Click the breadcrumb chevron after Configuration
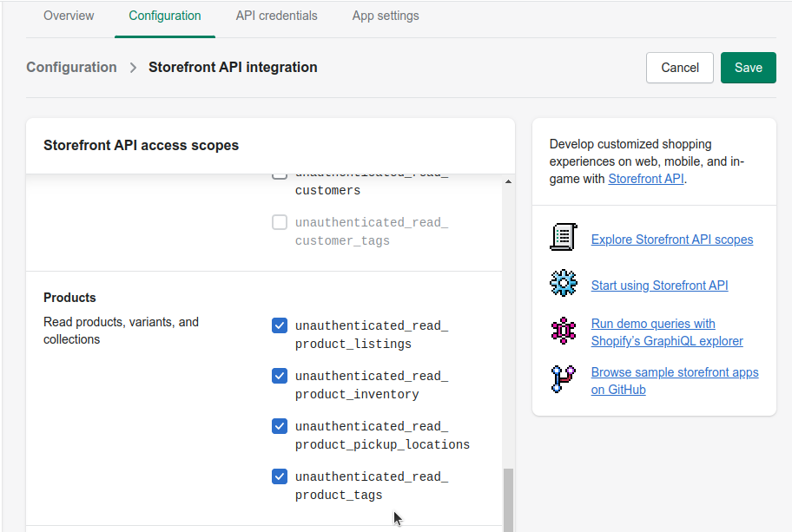The width and height of the screenshot is (792, 532). [133, 68]
